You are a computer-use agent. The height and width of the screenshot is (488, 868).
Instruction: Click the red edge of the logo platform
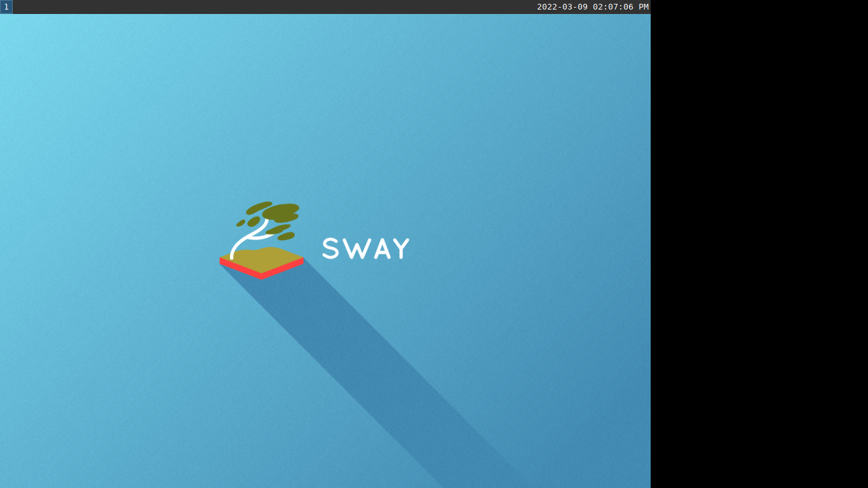click(261, 269)
